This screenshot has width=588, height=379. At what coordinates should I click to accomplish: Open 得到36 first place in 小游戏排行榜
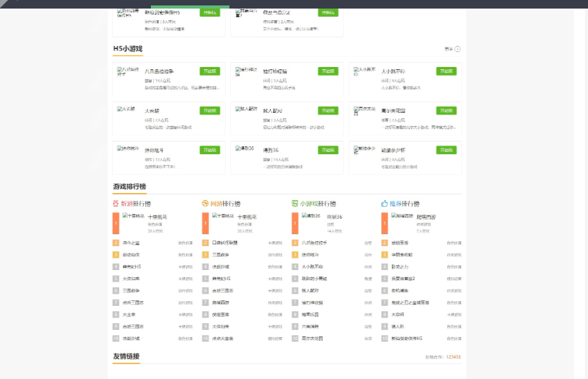click(334, 217)
